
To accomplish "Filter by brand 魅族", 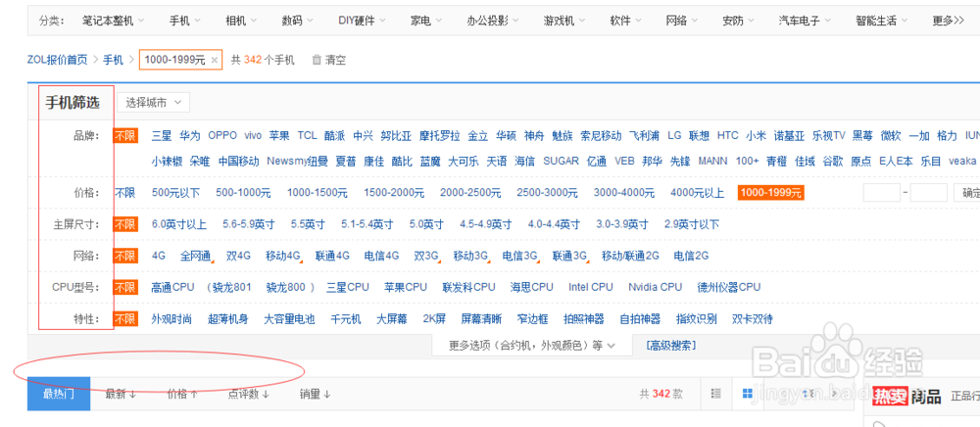I will 563,135.
